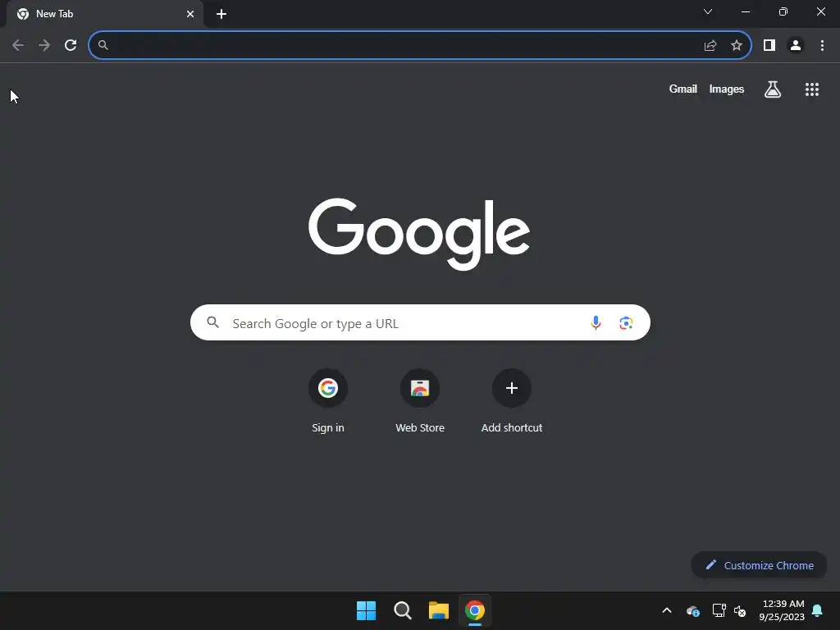Open Windows taskbar search

click(x=402, y=610)
